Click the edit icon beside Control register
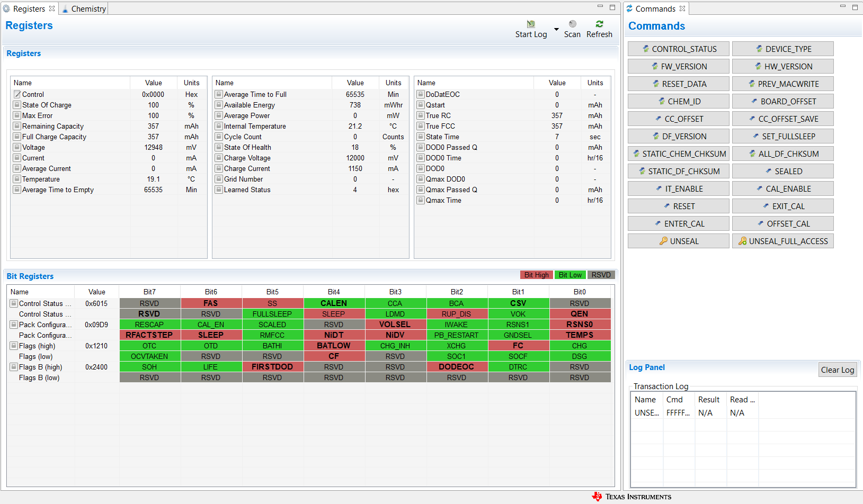The width and height of the screenshot is (863, 504). [17, 94]
